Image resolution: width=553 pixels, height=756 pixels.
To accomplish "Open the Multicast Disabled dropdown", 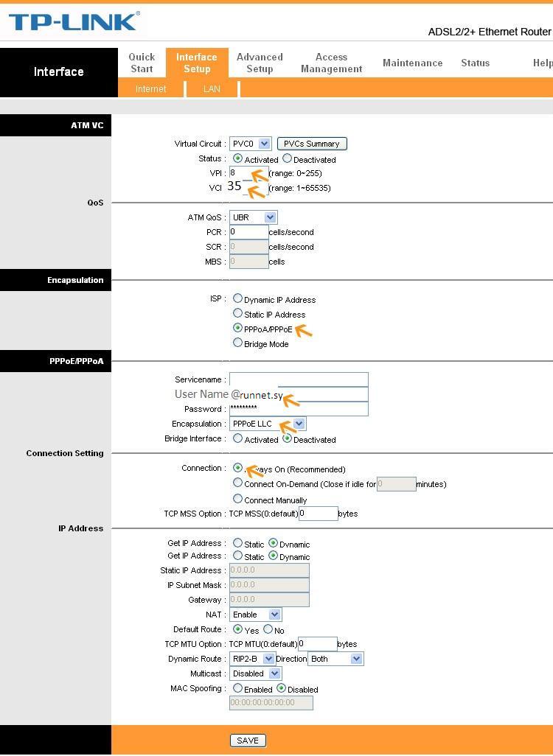I will (x=255, y=673).
